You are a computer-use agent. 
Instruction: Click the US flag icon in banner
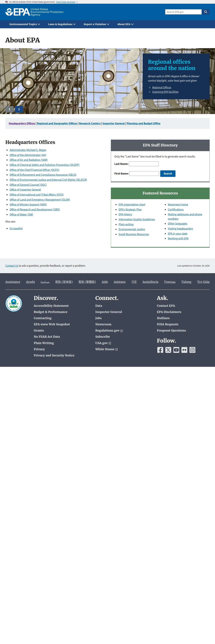(7, 2)
